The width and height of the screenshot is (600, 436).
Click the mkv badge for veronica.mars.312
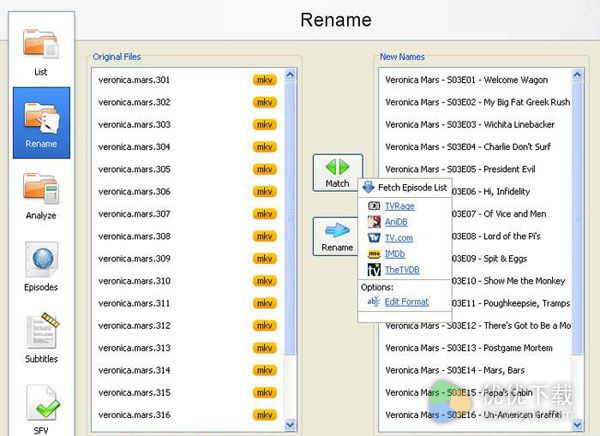264,325
